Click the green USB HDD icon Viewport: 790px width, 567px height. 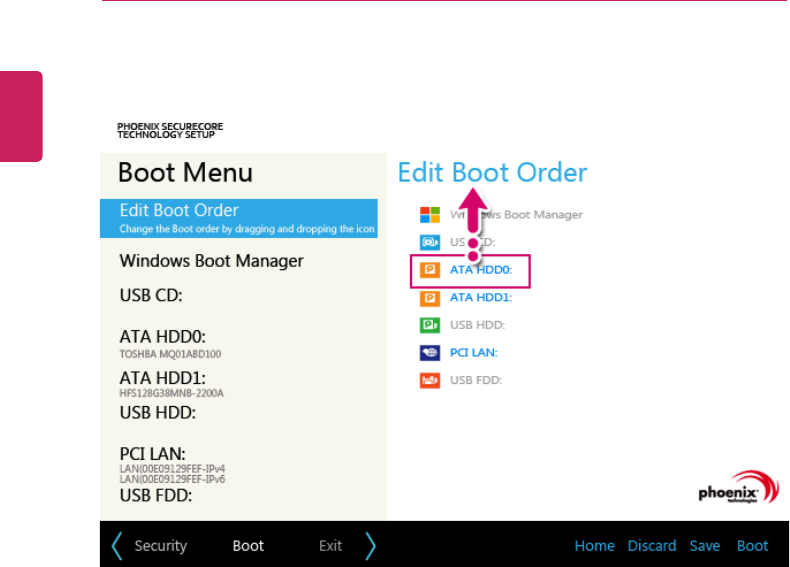(x=430, y=325)
